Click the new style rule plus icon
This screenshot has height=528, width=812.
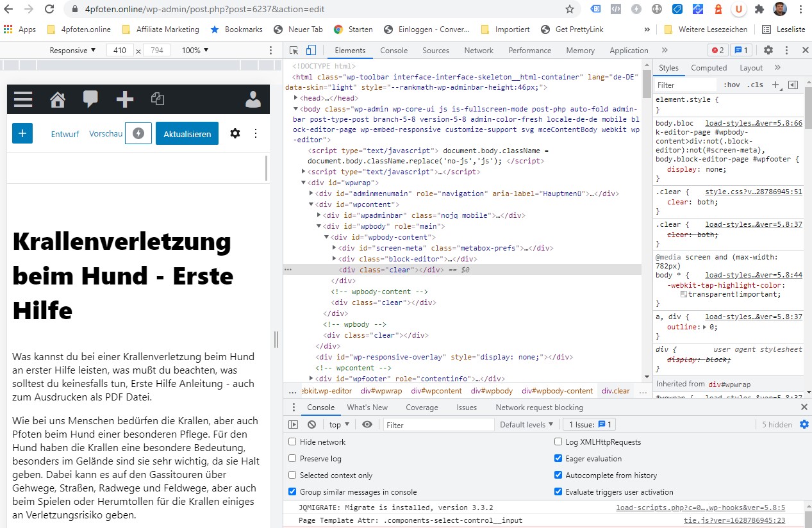pos(775,85)
